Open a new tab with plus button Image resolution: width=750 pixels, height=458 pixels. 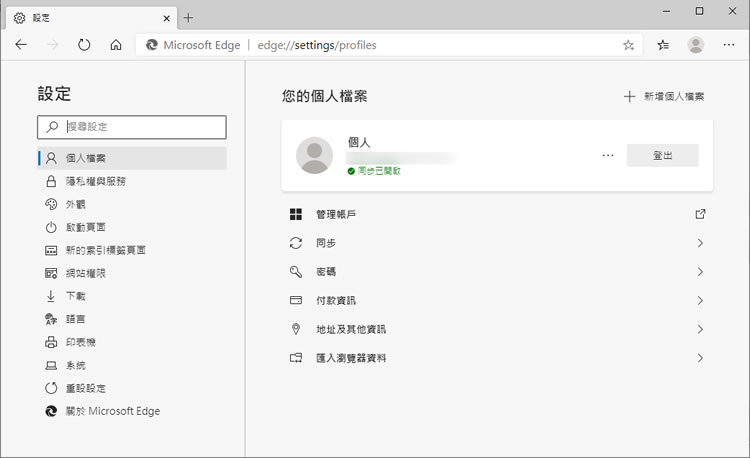(x=188, y=18)
